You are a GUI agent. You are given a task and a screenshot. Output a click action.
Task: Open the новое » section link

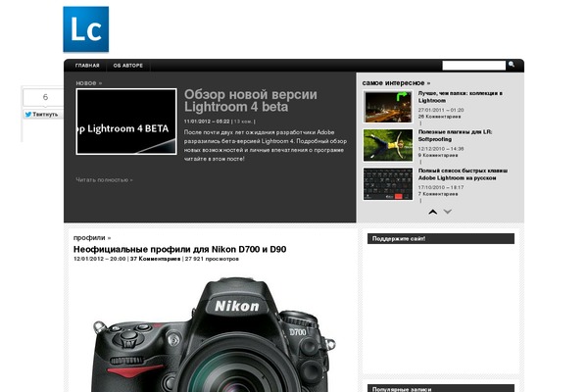[x=89, y=83]
